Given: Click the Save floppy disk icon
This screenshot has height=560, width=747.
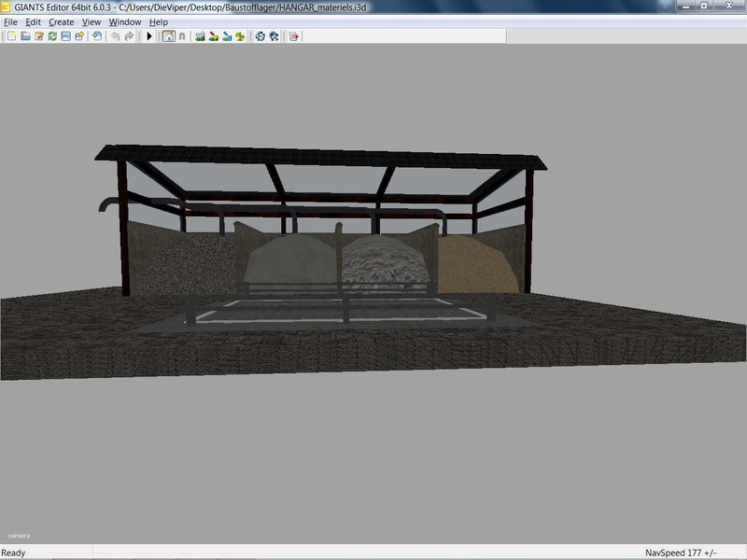Looking at the screenshot, I should click(x=66, y=36).
